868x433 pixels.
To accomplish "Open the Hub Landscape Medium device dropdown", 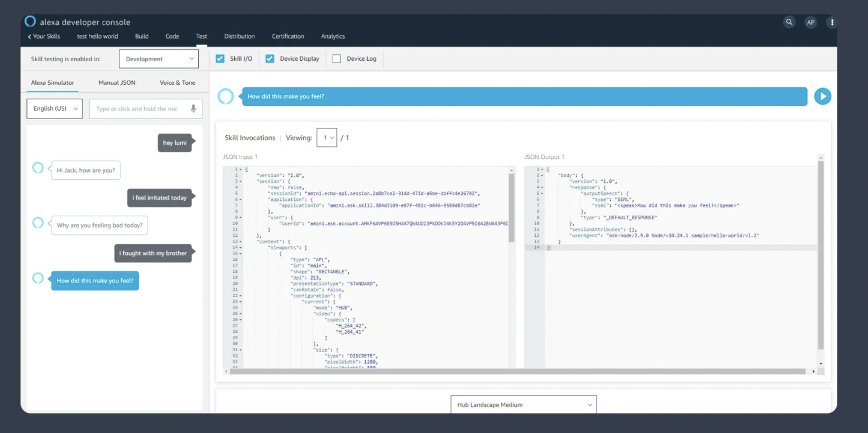I will tap(523, 404).
